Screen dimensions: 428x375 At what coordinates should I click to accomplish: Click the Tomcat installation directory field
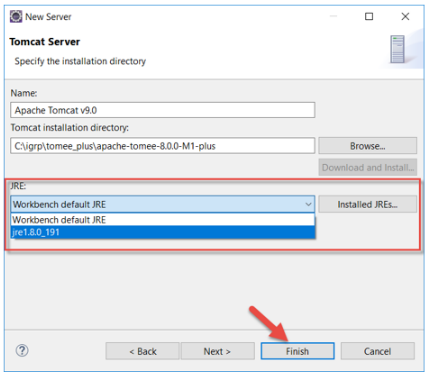pyautogui.click(x=163, y=146)
